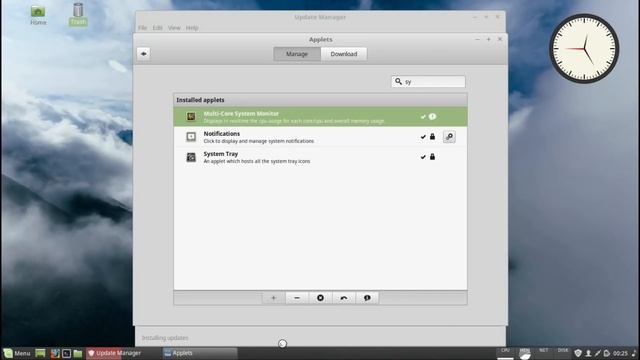
Task: Click the analog clock desklet
Action: coord(584,49)
